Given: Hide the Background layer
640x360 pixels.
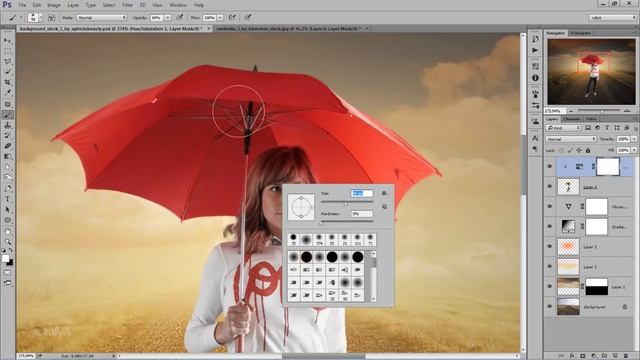Looking at the screenshot, I should (x=549, y=307).
